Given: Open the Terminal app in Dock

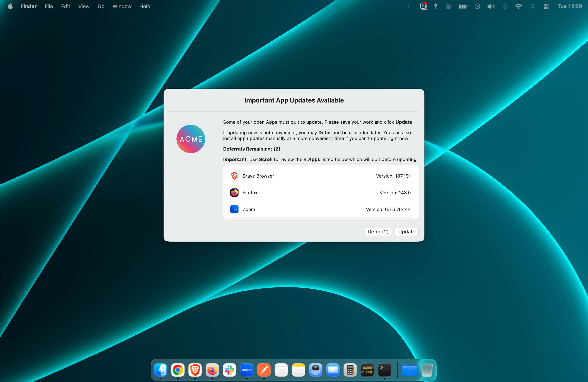Looking at the screenshot, I should click(384, 370).
